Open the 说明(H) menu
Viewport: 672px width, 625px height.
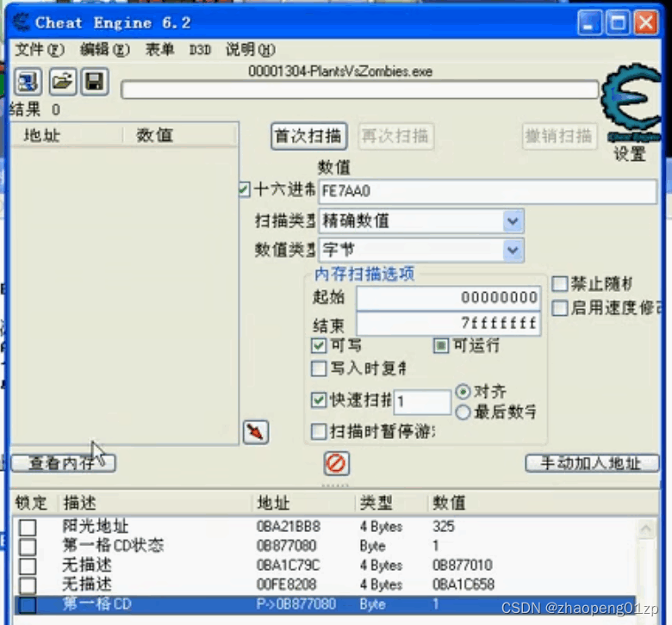pos(251,50)
